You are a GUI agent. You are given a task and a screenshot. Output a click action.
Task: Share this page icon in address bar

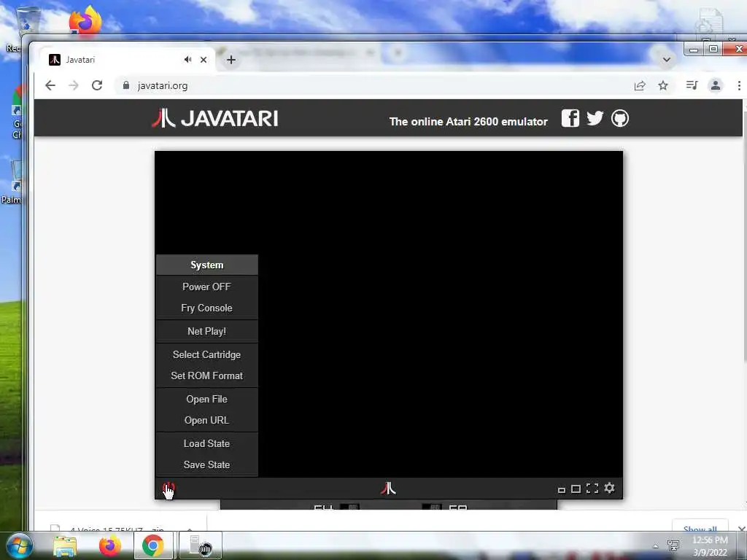click(640, 85)
